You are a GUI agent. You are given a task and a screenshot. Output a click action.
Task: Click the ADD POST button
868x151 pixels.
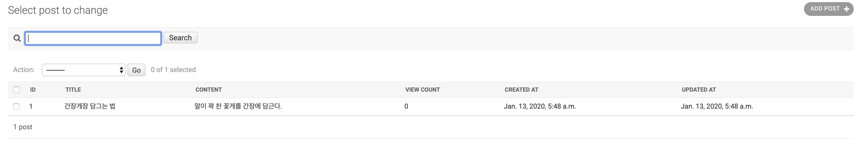pyautogui.click(x=829, y=9)
